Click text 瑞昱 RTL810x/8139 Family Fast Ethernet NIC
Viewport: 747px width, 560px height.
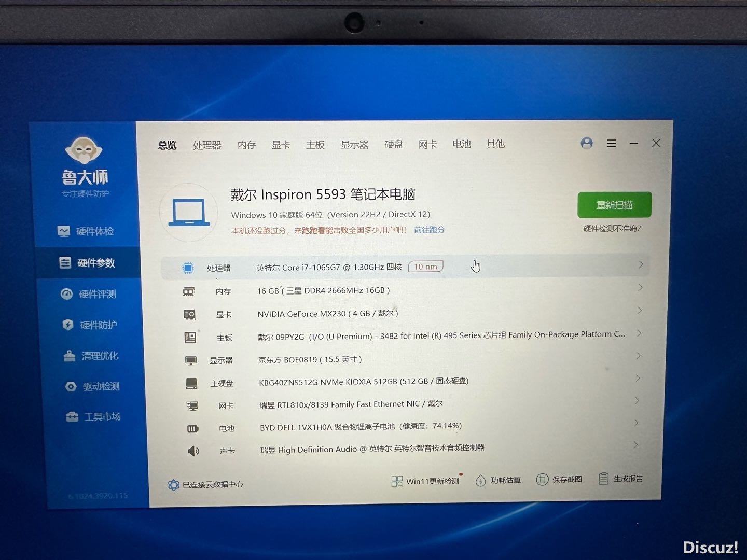[x=340, y=404]
